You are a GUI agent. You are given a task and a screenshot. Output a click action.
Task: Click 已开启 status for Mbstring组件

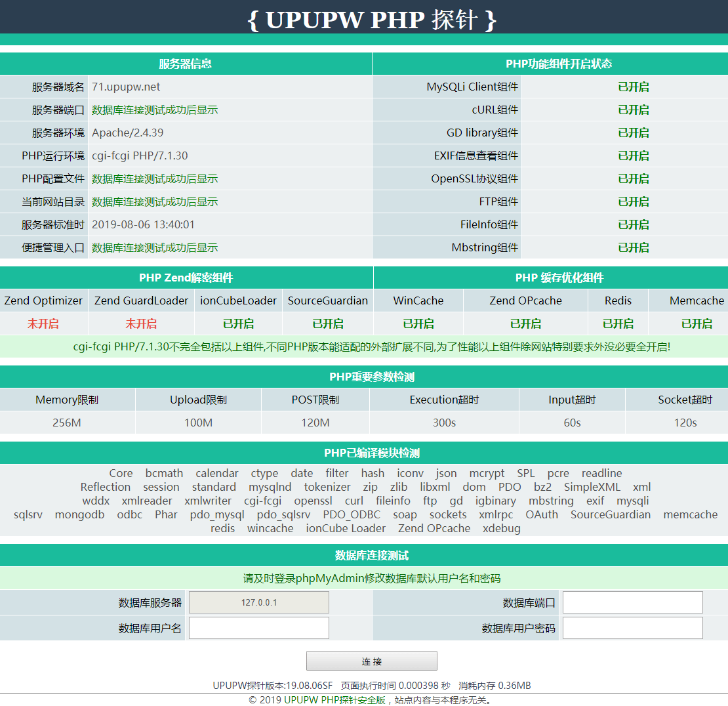(x=634, y=248)
